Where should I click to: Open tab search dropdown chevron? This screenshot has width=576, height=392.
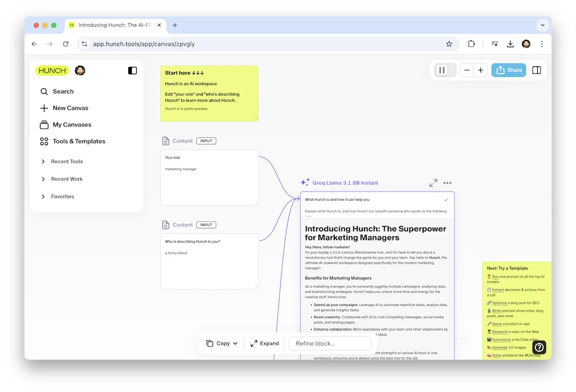coord(543,25)
